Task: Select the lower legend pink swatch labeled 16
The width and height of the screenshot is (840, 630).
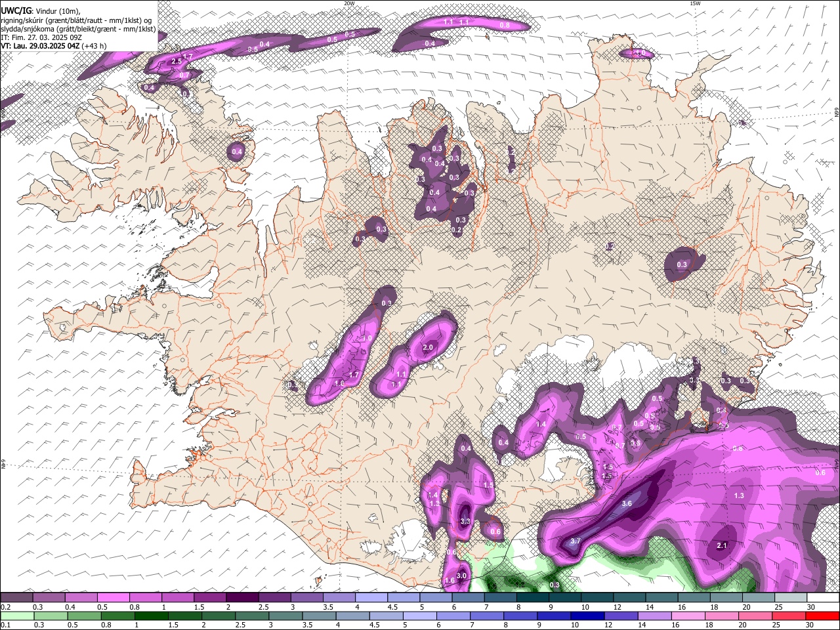Action: tap(689, 616)
